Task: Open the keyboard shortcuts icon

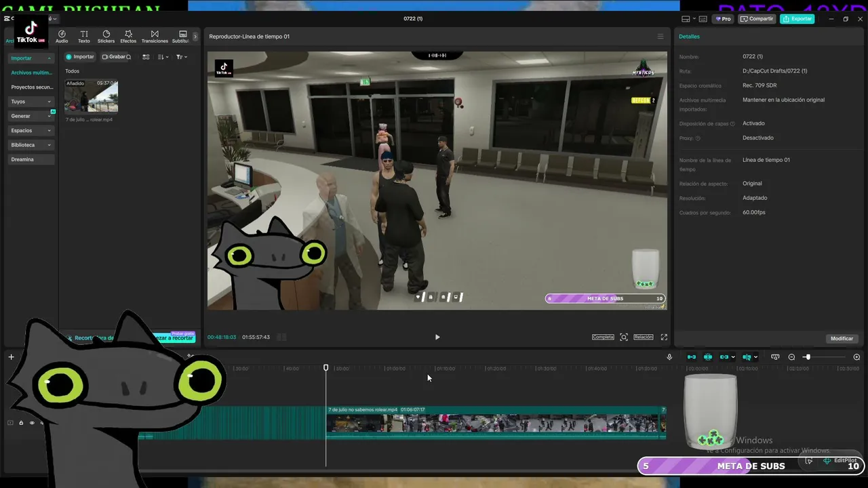Action: point(703,19)
